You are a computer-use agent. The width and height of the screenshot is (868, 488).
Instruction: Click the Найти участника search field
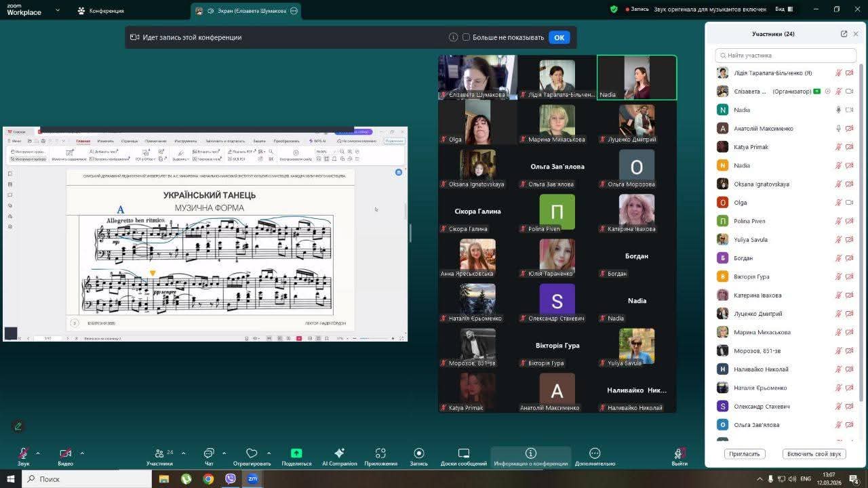pos(786,56)
